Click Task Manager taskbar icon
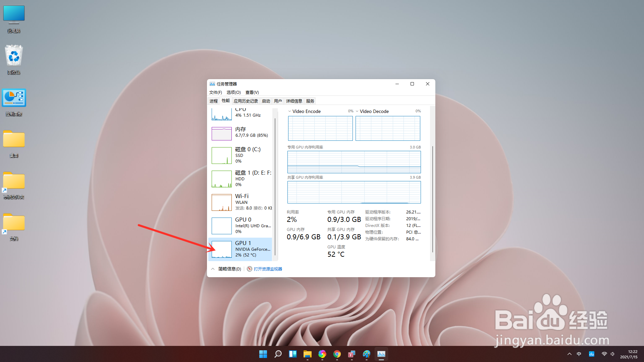644x362 pixels. click(381, 354)
